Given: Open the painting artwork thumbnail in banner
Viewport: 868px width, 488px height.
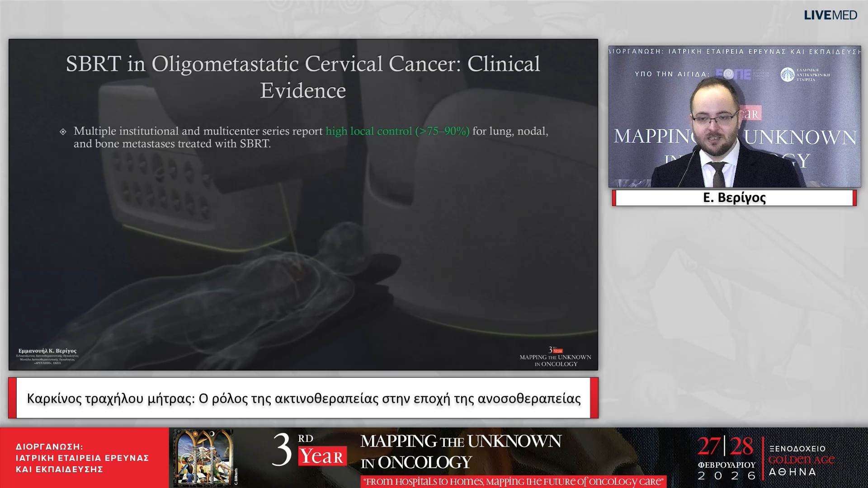Looking at the screenshot, I should (x=203, y=456).
